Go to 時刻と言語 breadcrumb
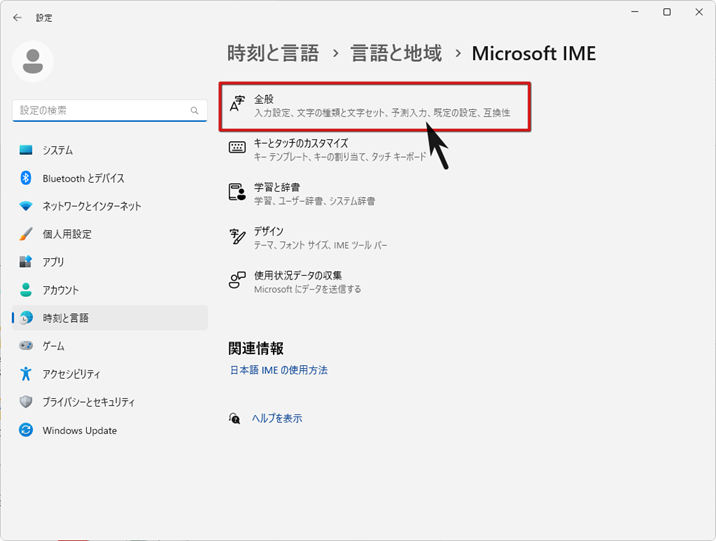The width and height of the screenshot is (716, 541). click(x=273, y=53)
